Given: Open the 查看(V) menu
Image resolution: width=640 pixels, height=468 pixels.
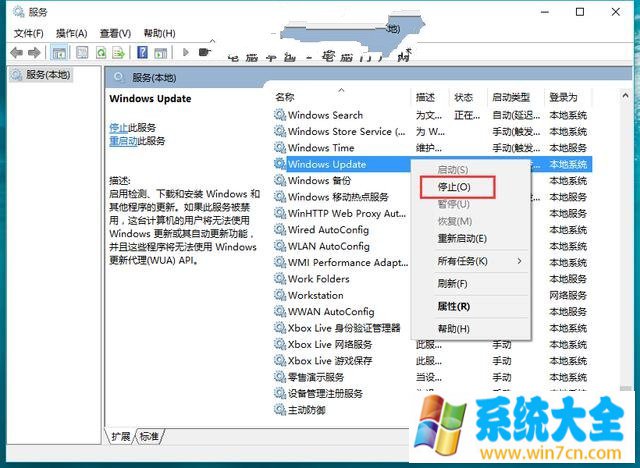Looking at the screenshot, I should [116, 33].
